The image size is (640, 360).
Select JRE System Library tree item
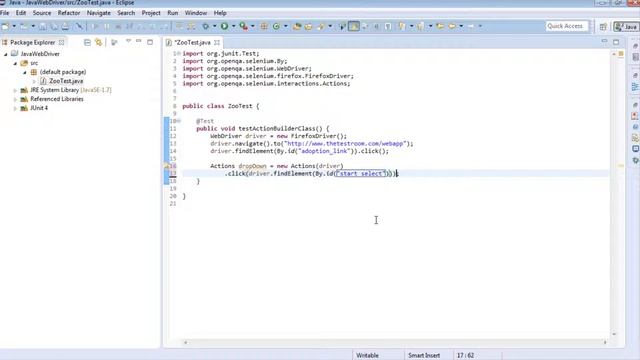coord(70,90)
